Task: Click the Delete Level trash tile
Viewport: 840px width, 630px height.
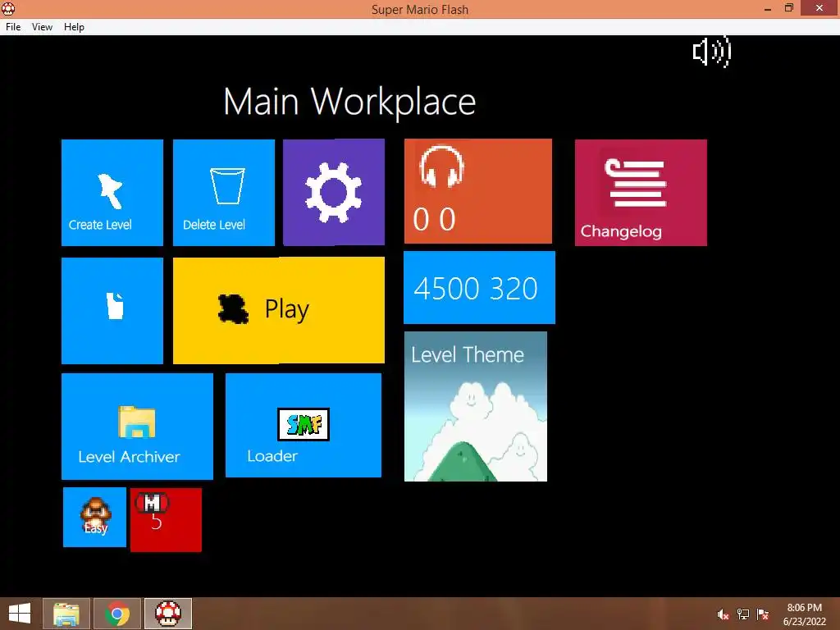Action: point(223,192)
